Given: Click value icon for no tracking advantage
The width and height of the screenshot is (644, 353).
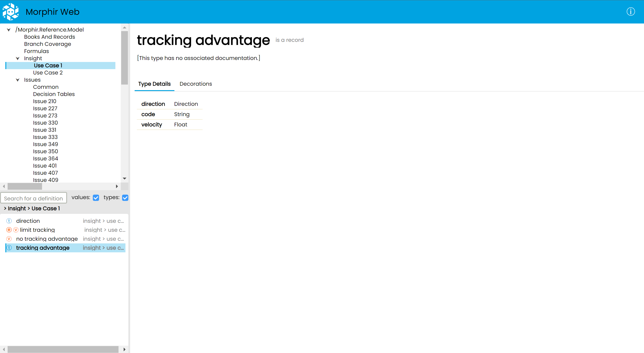Looking at the screenshot, I should coord(9,239).
